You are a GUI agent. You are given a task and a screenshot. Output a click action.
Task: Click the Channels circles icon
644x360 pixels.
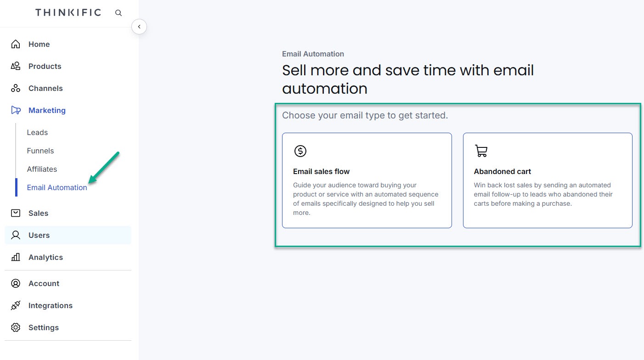tap(16, 88)
